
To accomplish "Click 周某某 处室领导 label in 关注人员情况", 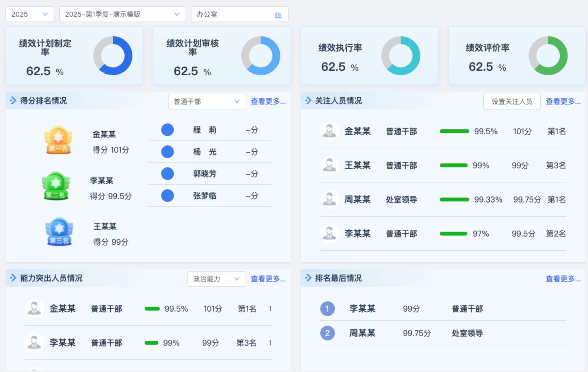I will click(401, 199).
